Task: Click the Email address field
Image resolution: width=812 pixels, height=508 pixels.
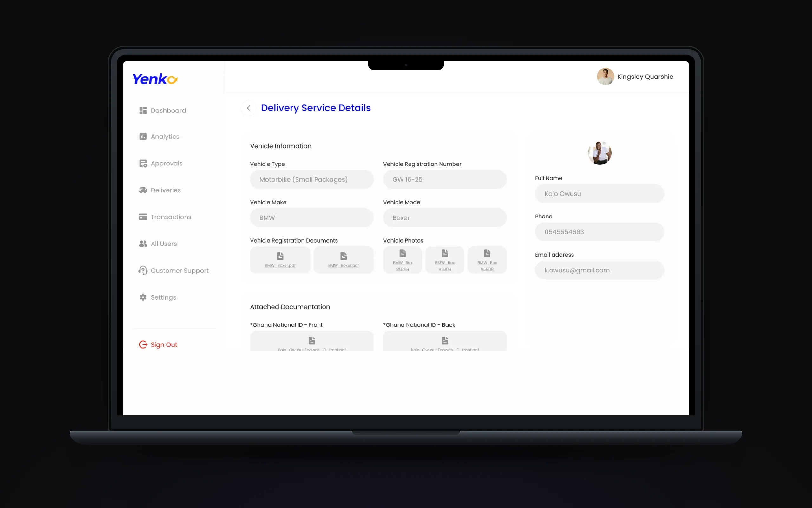Action: pos(599,270)
